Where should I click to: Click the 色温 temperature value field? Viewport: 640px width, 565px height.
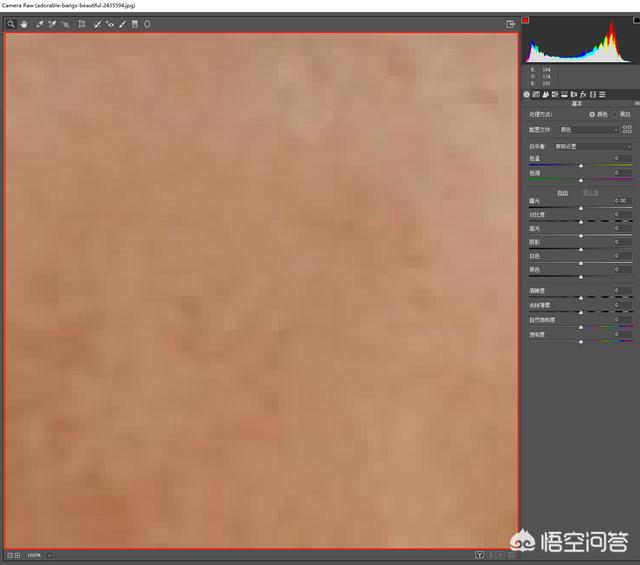[622, 158]
